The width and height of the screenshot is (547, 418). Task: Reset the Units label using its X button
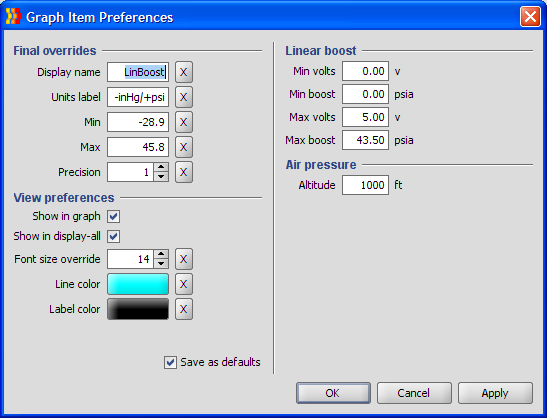(183, 97)
